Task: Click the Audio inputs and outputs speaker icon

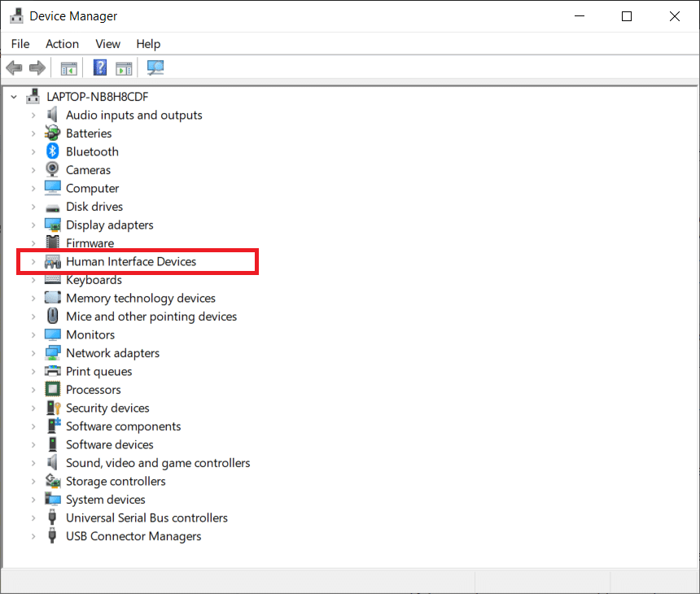Action: (x=53, y=115)
